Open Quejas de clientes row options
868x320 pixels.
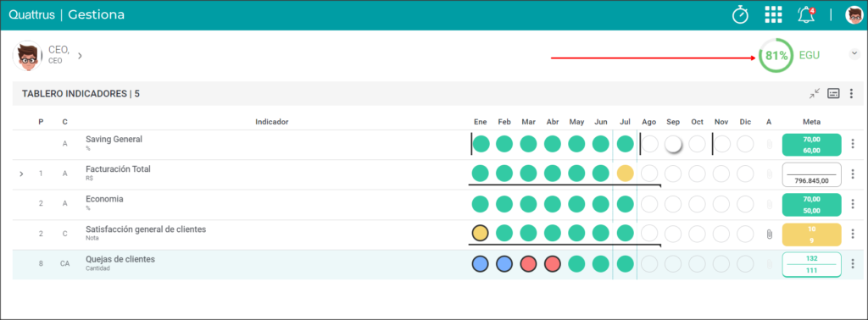coord(853,263)
